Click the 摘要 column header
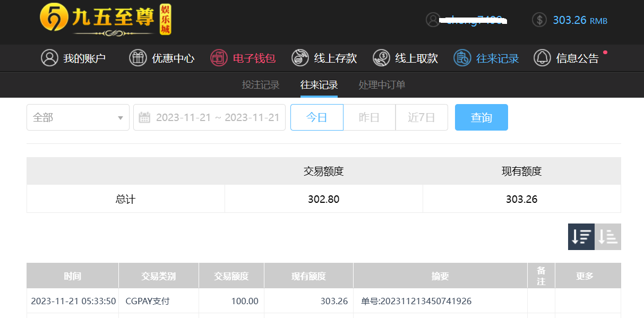Screen dimensions: 644x318 [x=441, y=276]
